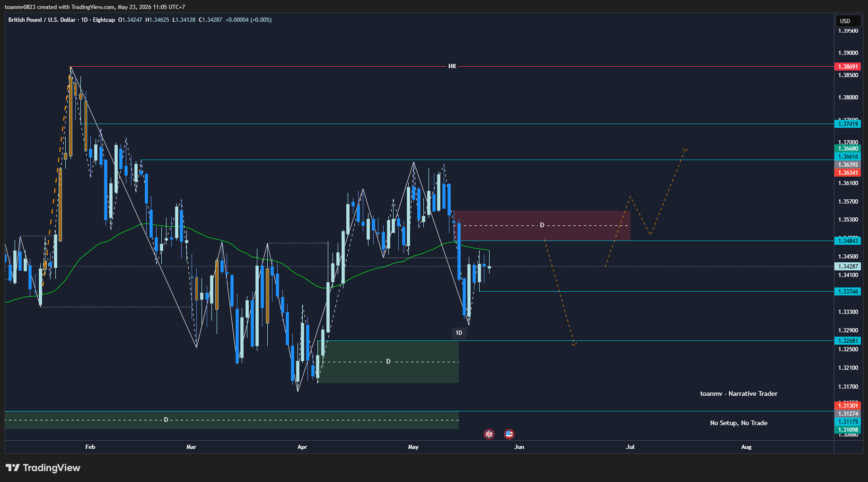This screenshot has width=868, height=482.
Task: Select the 1.31098 price label
Action: click(x=848, y=430)
